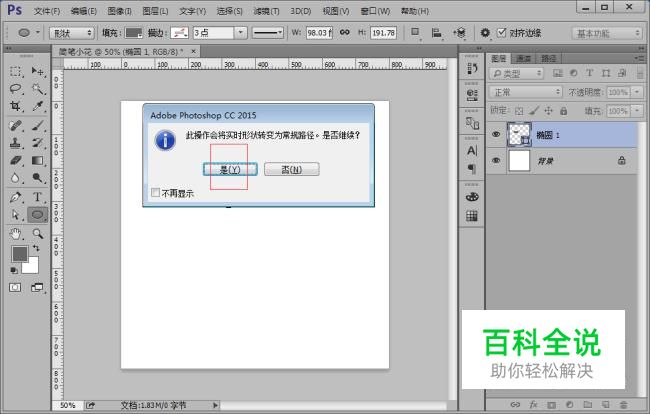Switch to the 通道 tab
Viewport: 650px width, 414px height.
tap(524, 58)
